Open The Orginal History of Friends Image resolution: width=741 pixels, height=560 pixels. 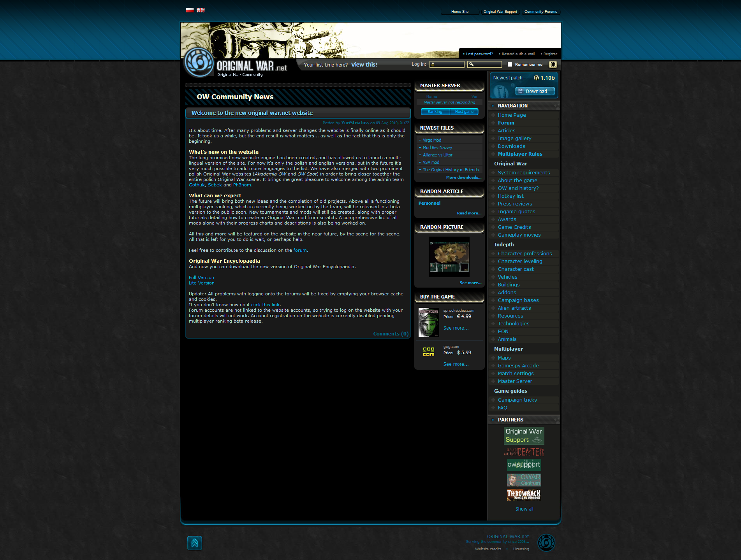pos(451,170)
